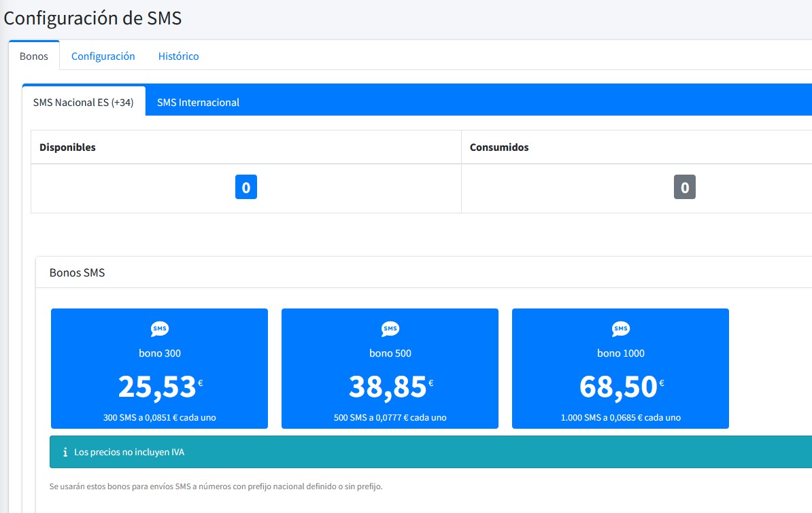Click the "Disponibles" column header

[x=67, y=147]
